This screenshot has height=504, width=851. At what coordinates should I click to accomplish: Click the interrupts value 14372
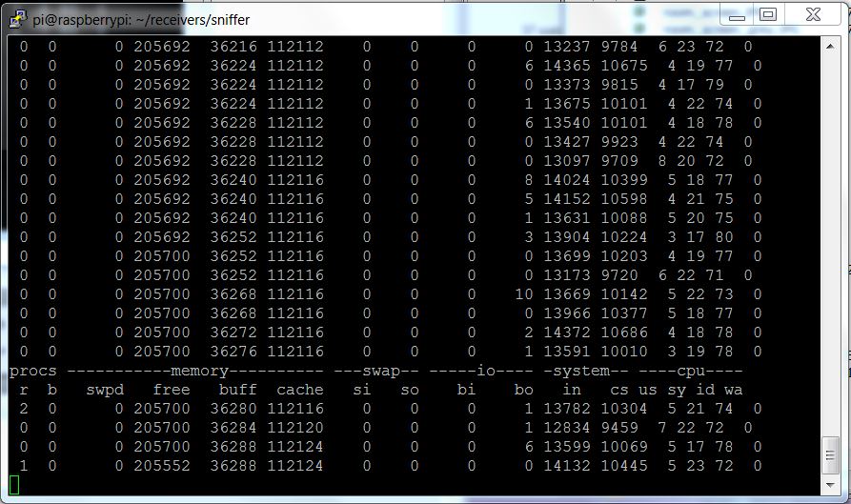tap(567, 333)
